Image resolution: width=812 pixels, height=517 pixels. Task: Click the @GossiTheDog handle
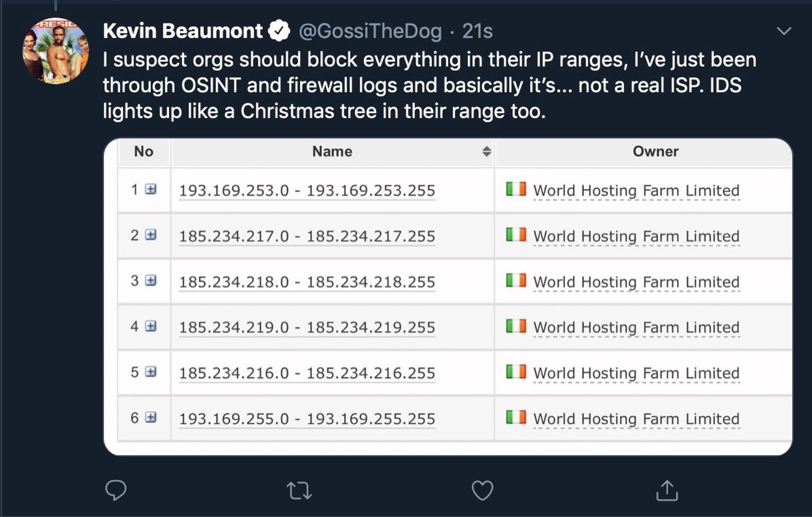click(x=370, y=31)
